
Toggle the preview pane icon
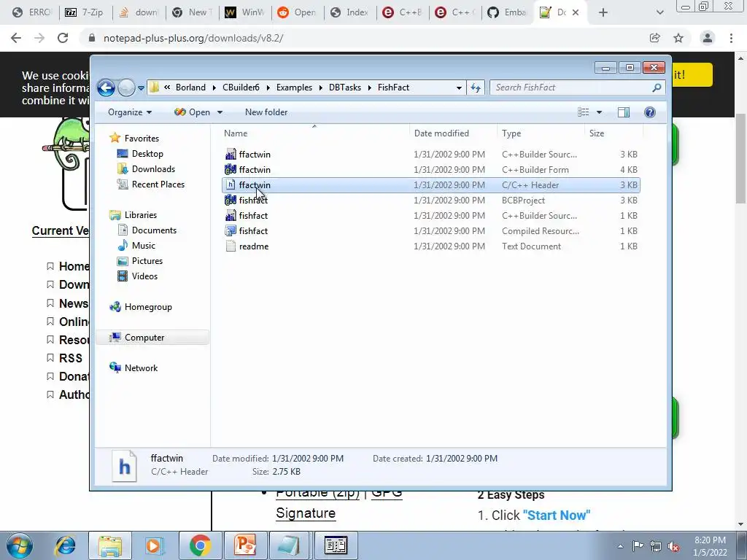[x=624, y=112]
